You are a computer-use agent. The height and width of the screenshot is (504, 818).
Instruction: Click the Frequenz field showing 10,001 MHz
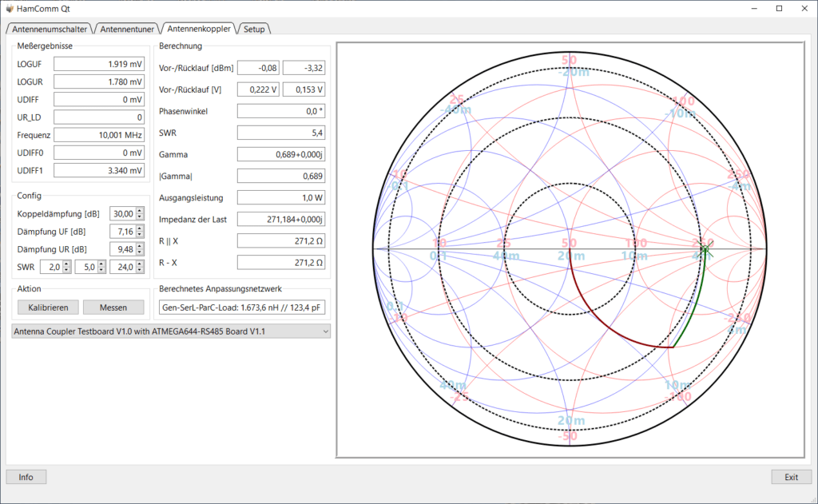pyautogui.click(x=99, y=135)
